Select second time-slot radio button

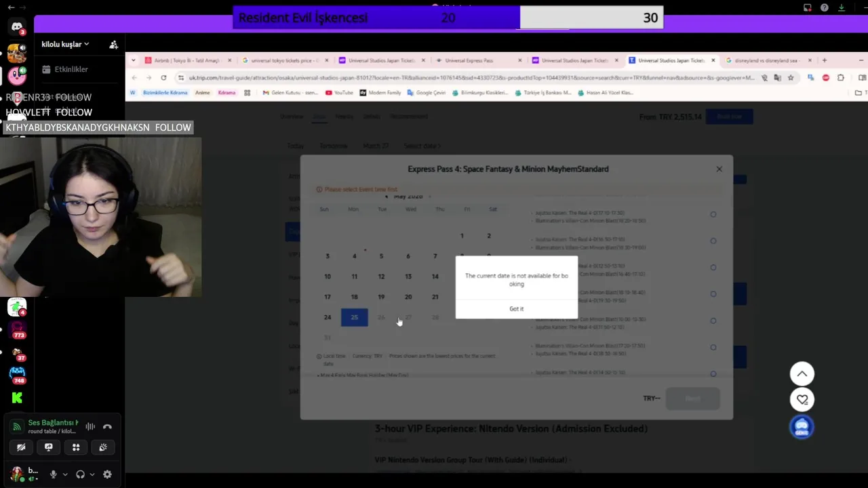(x=713, y=241)
